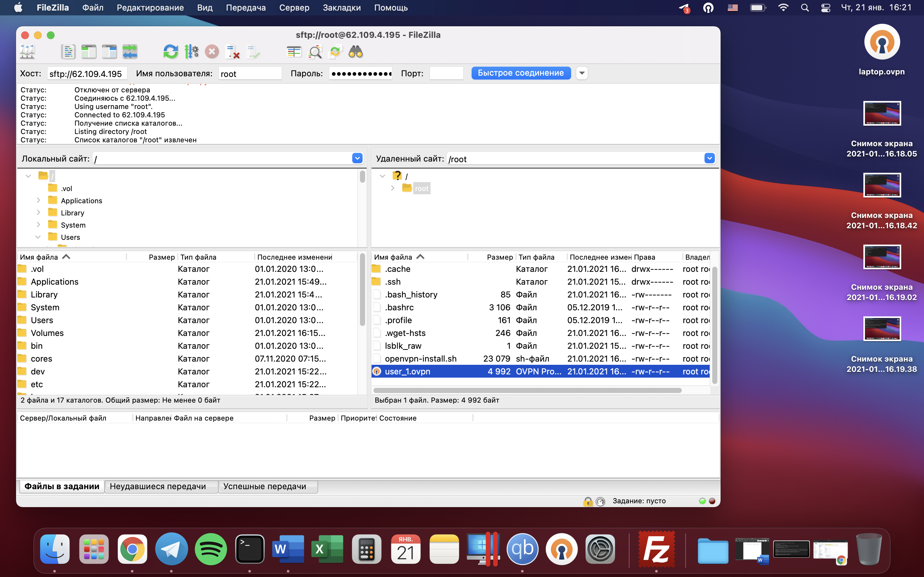Image resolution: width=924 pixels, height=577 pixels.
Task: Open quickconnect history dropdown arrow
Action: point(581,73)
